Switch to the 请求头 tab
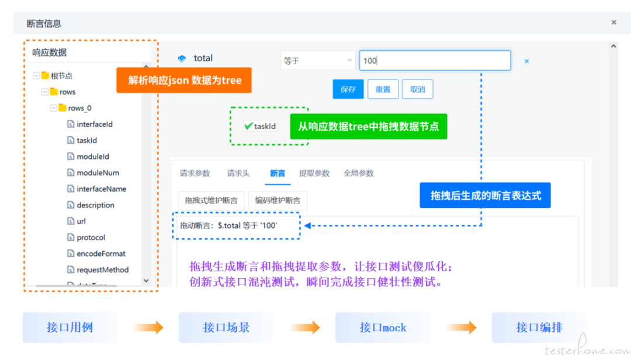631x364 pixels. click(x=238, y=173)
